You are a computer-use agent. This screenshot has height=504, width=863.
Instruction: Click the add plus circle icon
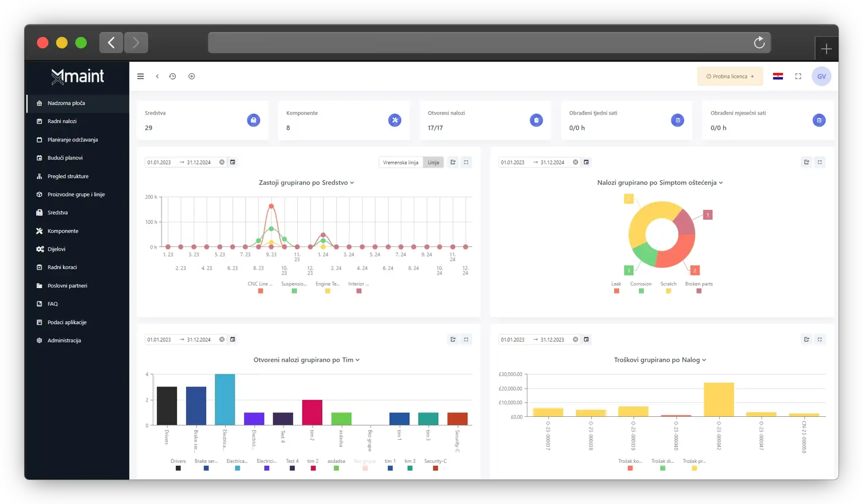coord(192,76)
